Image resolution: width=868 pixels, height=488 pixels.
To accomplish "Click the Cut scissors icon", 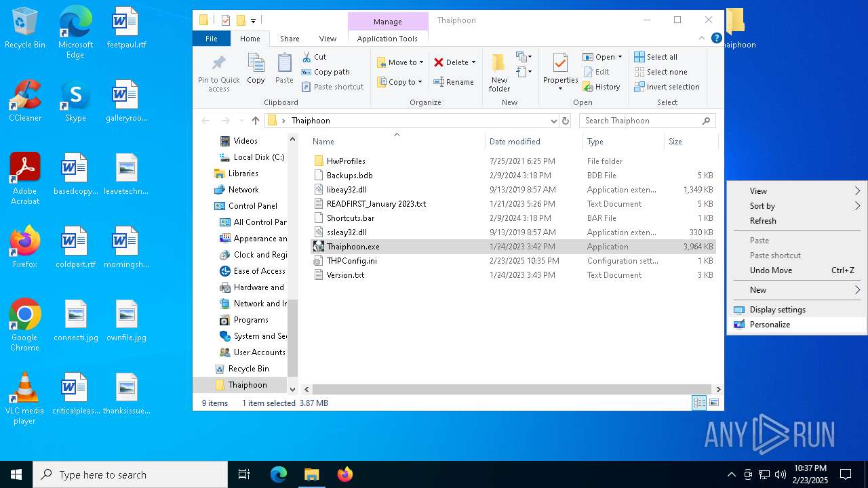I will click(307, 57).
